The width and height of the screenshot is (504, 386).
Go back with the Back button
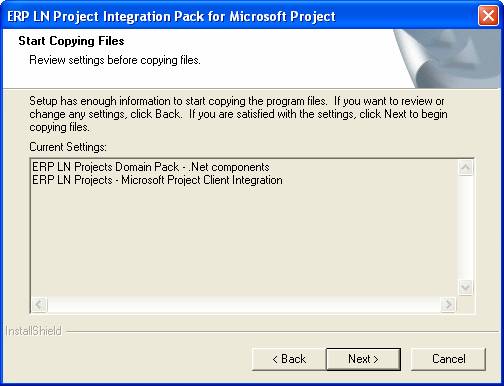pyautogui.click(x=289, y=359)
